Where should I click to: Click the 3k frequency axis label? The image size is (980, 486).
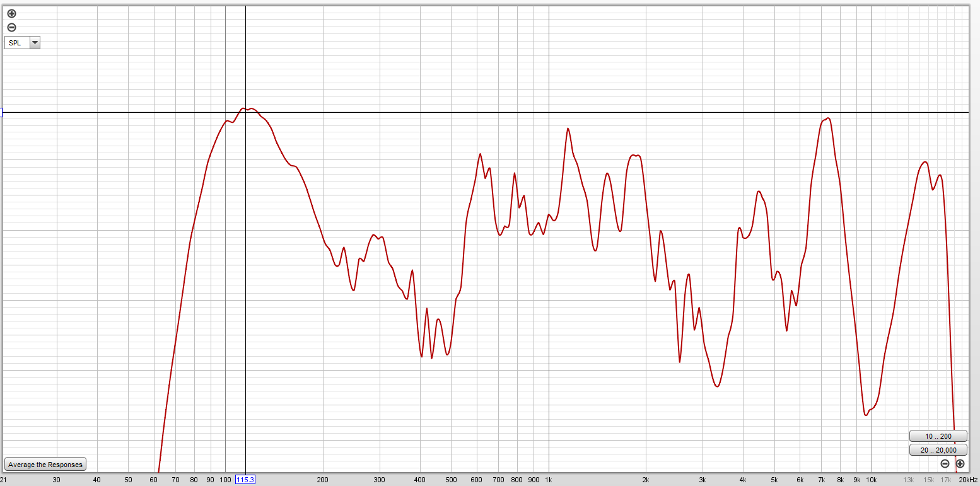coord(703,480)
